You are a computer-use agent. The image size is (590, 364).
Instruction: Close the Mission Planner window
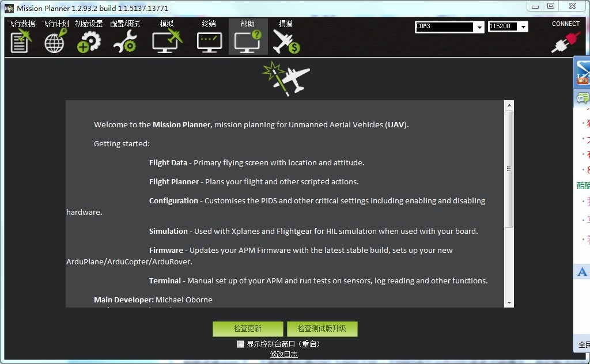click(572, 6)
